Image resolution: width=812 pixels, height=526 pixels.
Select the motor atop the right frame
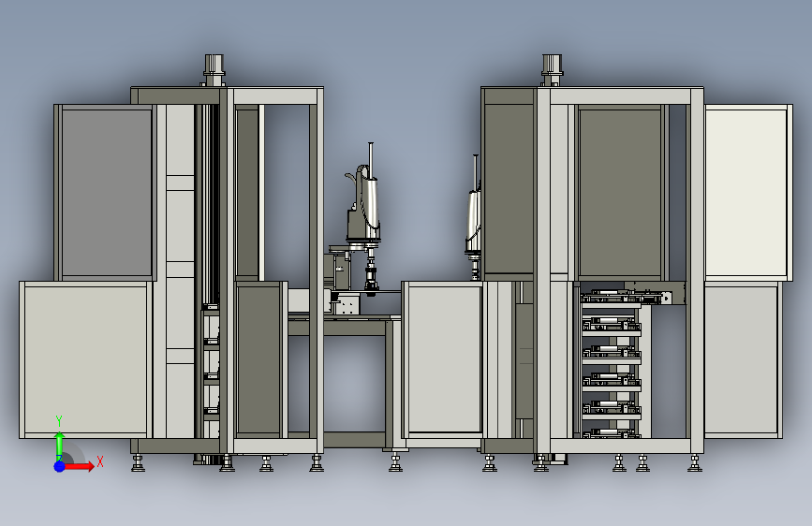pos(552,70)
